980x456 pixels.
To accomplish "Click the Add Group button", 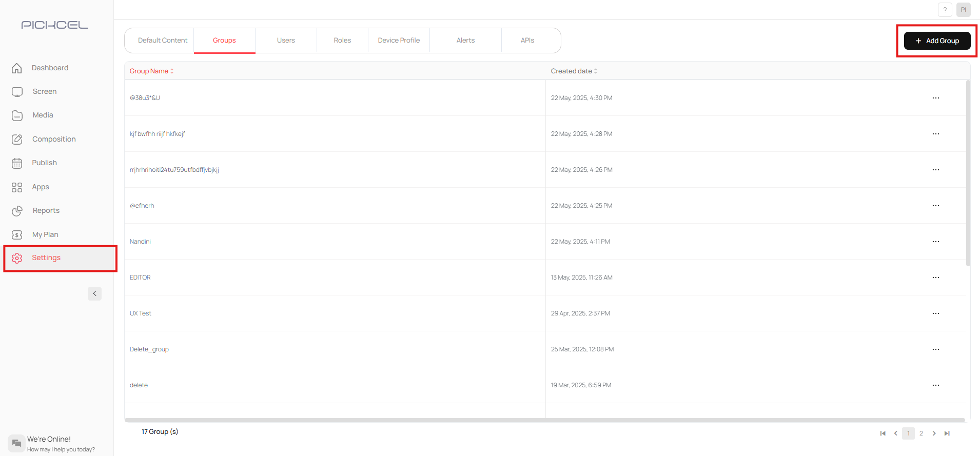I will 937,41.
